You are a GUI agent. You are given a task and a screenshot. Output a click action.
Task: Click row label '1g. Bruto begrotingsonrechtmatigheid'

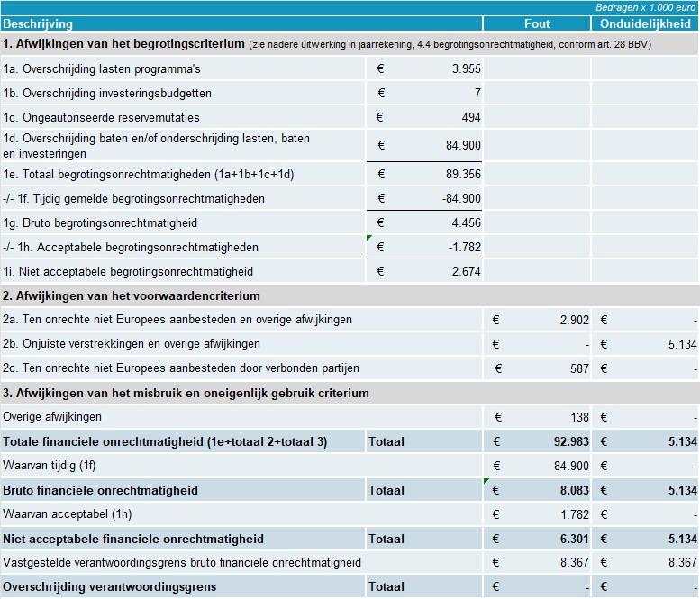100,222
